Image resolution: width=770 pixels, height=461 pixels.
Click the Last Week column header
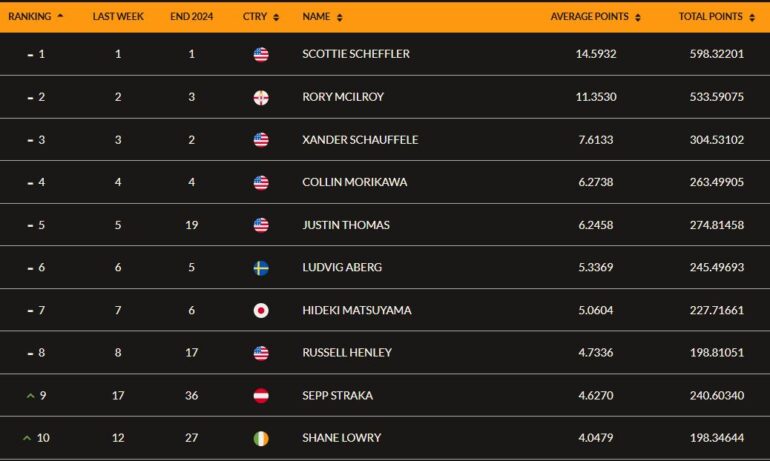[x=118, y=16]
